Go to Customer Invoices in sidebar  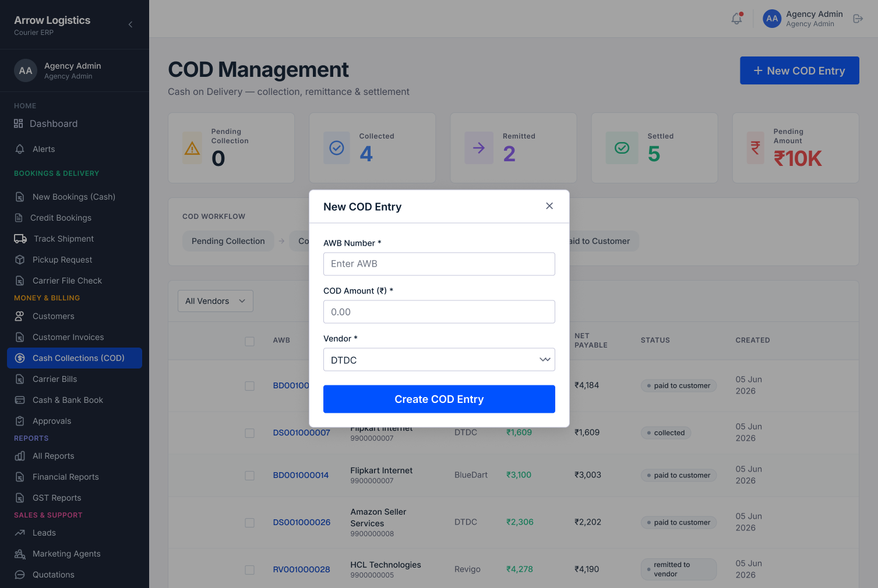point(68,337)
